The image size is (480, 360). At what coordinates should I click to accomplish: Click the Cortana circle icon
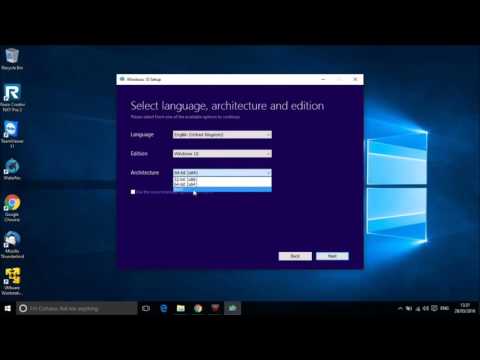click(23, 308)
